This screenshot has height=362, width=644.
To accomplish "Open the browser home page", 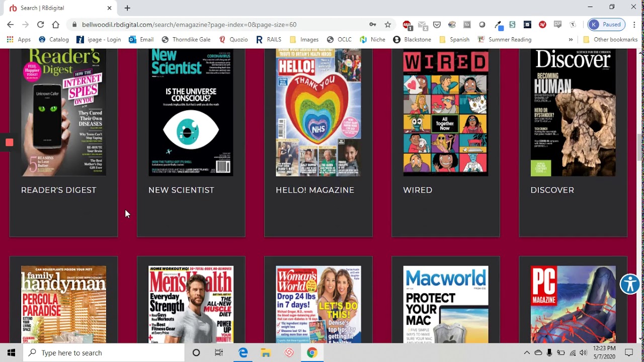I will [x=55, y=25].
